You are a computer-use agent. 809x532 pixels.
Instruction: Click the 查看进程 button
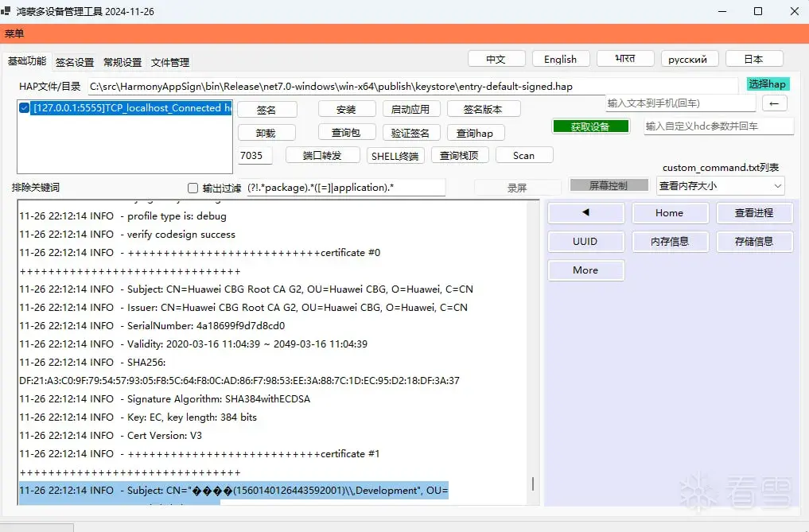(754, 212)
